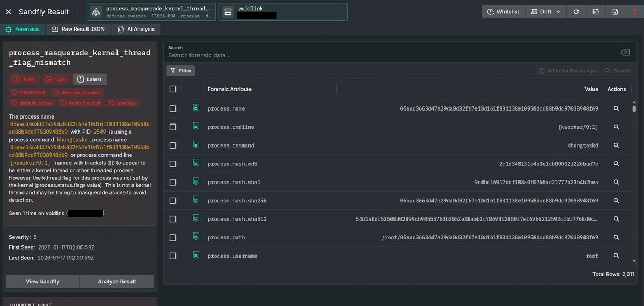Search on process.path value magnifier
The width and height of the screenshot is (644, 306).
click(617, 237)
